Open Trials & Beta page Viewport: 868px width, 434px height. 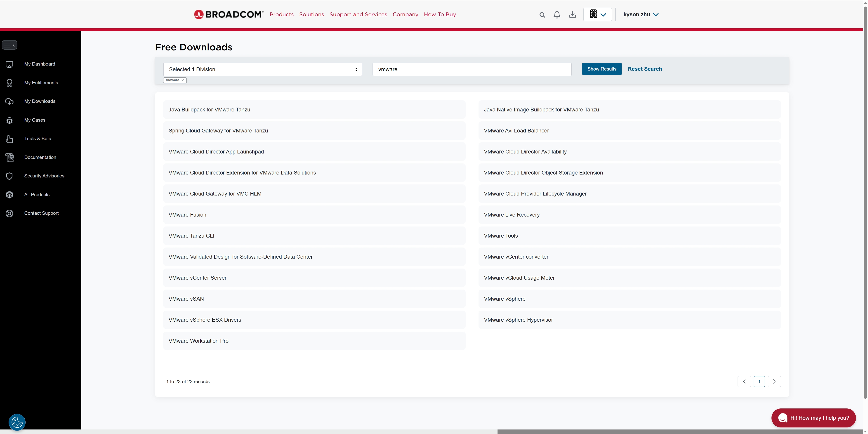tap(37, 139)
